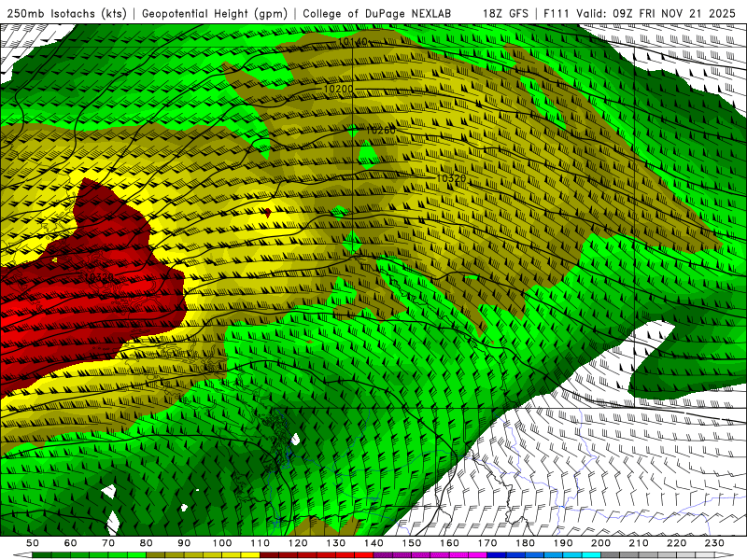Click the 10260 height contour label

click(381, 130)
